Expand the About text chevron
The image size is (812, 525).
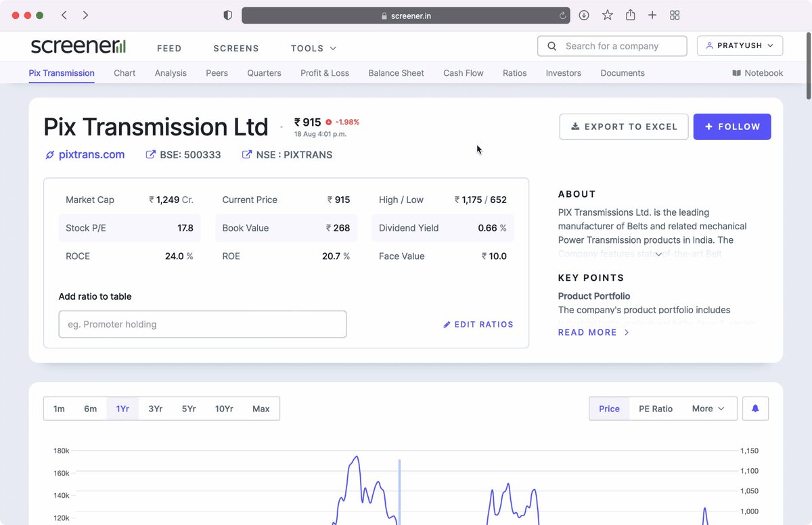tap(658, 254)
